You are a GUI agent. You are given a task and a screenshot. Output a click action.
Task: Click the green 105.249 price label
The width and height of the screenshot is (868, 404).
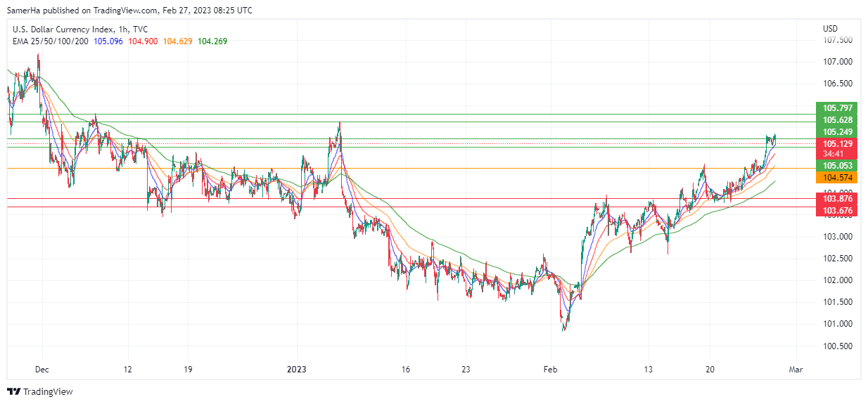pos(838,132)
